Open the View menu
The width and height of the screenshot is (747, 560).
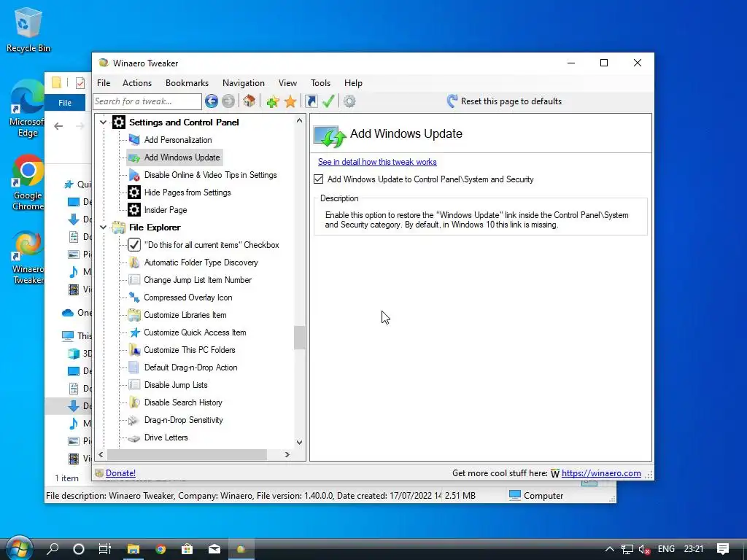287,83
